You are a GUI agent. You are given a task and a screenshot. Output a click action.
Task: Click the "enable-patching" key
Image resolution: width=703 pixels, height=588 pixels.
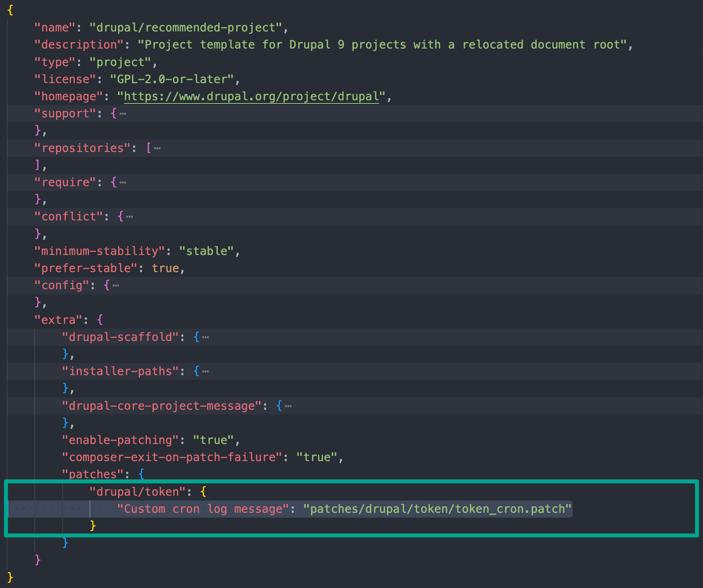[x=120, y=440]
